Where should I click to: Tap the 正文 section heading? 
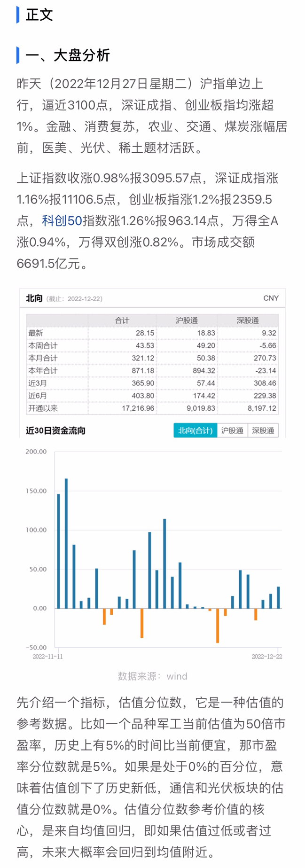pyautogui.click(x=39, y=15)
